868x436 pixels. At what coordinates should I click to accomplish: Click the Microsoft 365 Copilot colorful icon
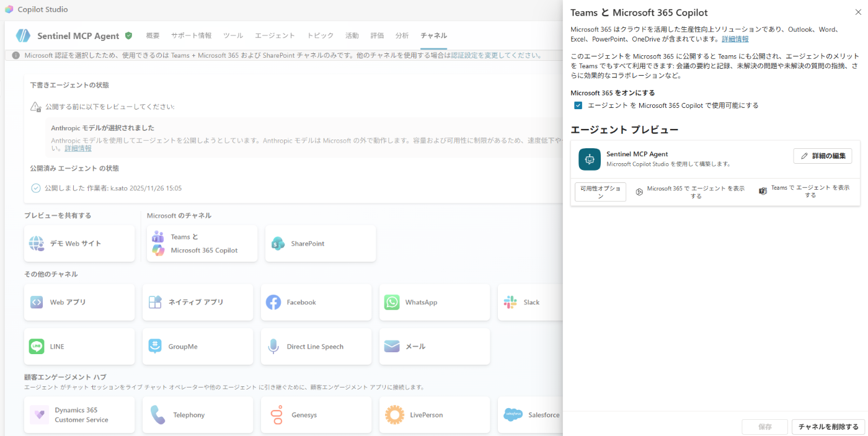159,250
